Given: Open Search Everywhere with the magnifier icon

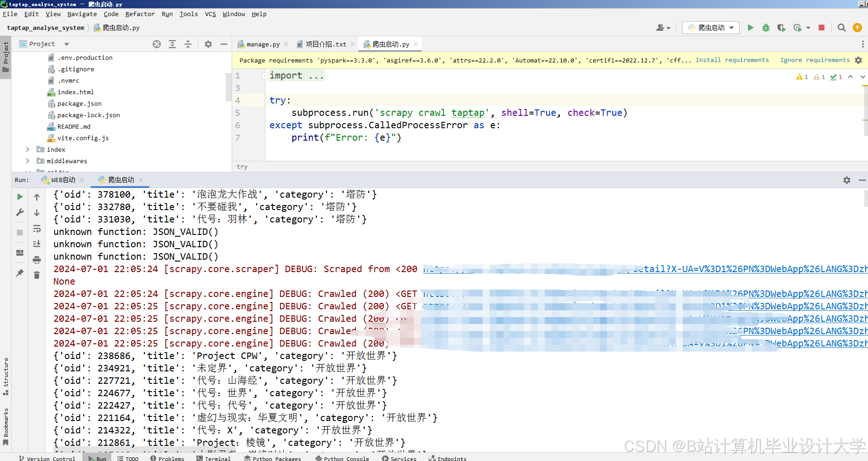Looking at the screenshot, I should coord(842,28).
